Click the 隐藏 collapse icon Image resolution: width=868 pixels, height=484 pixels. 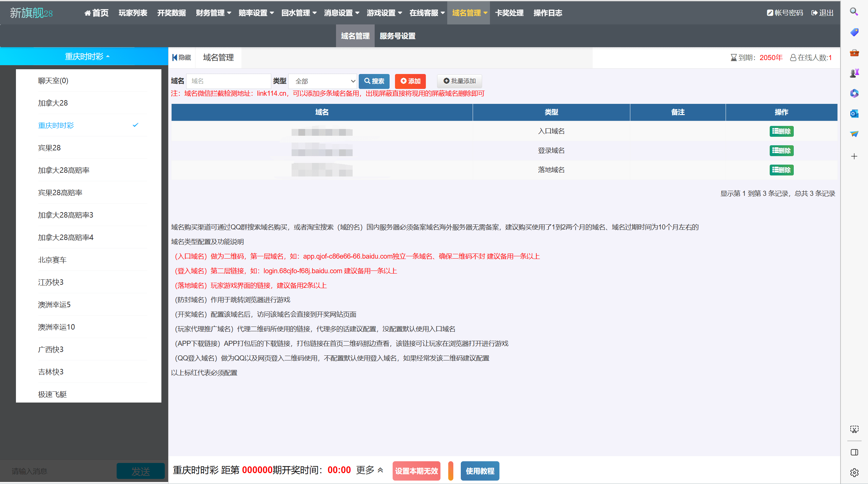tap(182, 57)
